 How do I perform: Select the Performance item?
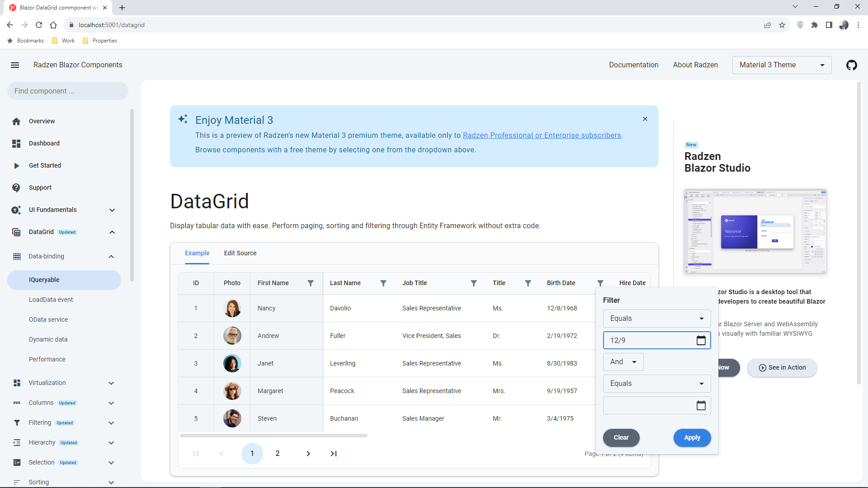click(64, 360)
